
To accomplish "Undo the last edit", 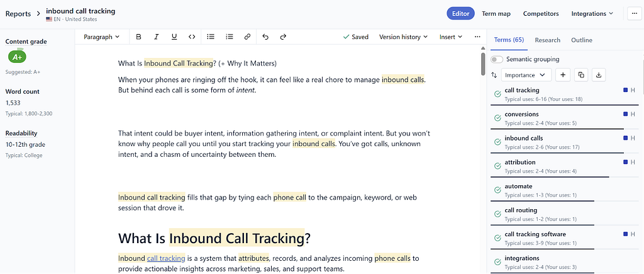I will (x=265, y=37).
